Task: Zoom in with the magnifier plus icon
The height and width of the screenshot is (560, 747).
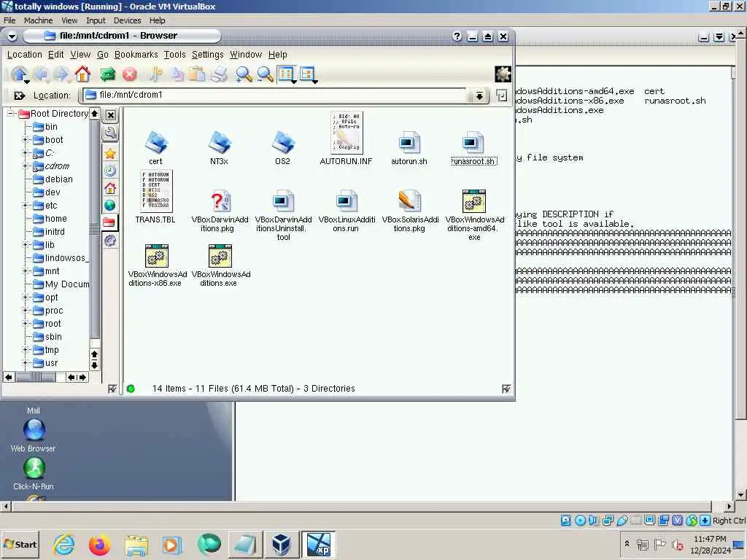Action: (244, 74)
